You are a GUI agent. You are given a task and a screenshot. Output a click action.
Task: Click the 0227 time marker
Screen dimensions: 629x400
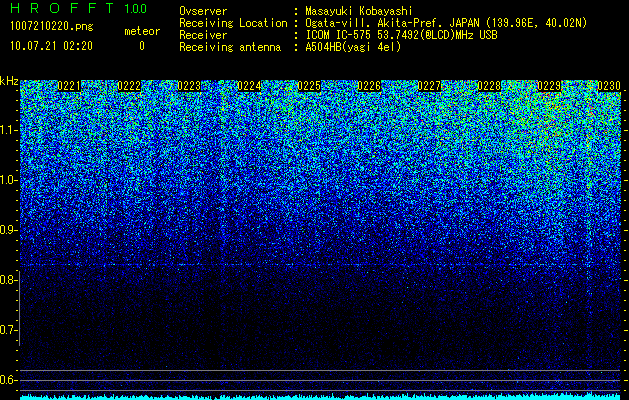click(429, 86)
